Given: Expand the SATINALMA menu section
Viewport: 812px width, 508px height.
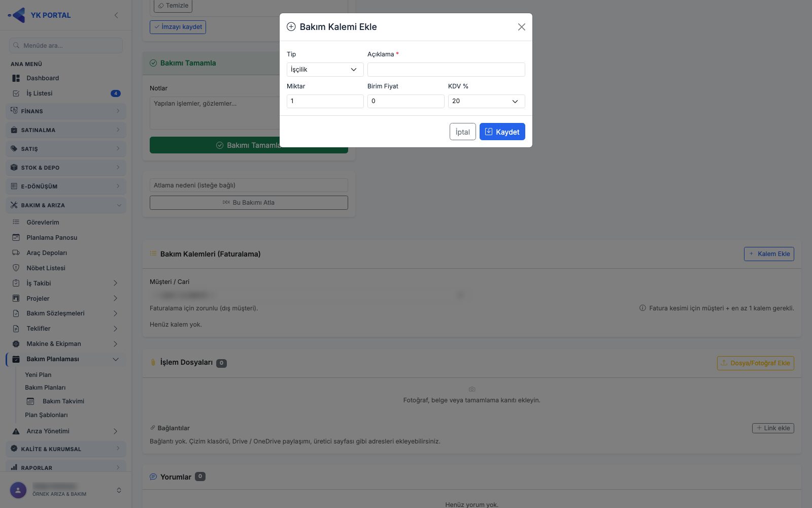Looking at the screenshot, I should pos(66,130).
